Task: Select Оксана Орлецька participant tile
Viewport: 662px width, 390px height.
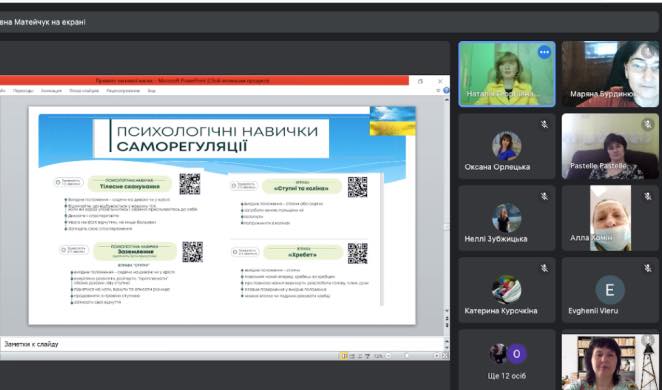Action: click(x=507, y=146)
